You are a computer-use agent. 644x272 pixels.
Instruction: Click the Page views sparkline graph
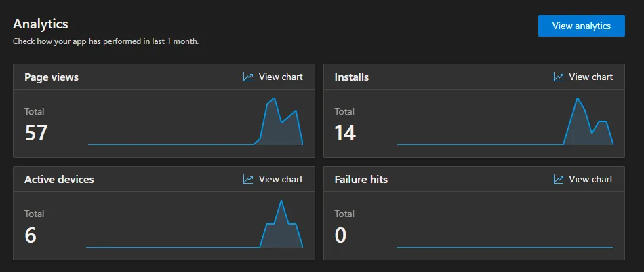[x=278, y=125]
